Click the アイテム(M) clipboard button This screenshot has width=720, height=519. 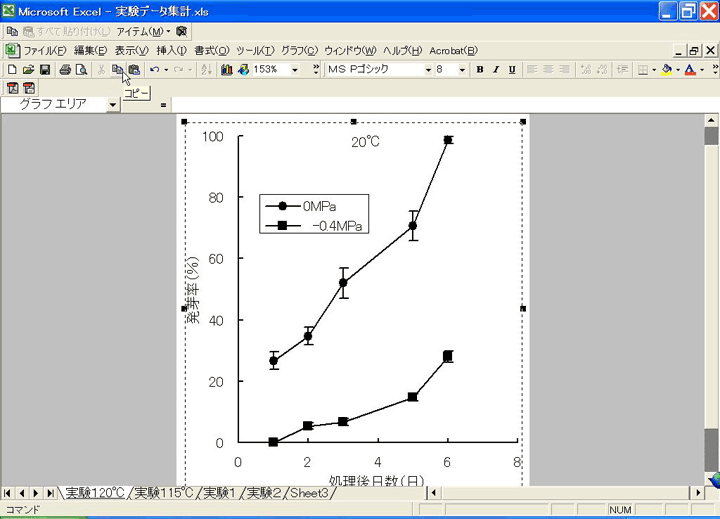(142, 31)
